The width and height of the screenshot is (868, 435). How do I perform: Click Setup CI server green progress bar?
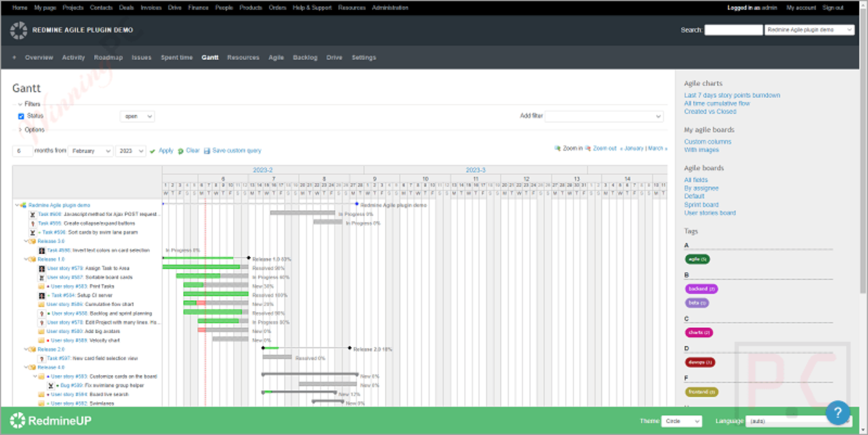(x=216, y=294)
